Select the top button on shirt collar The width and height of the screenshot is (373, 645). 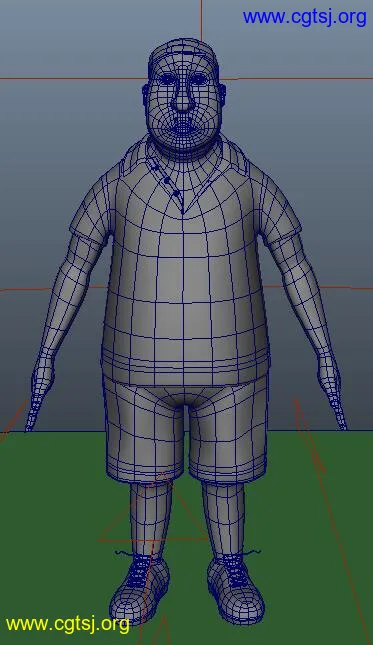155,167
